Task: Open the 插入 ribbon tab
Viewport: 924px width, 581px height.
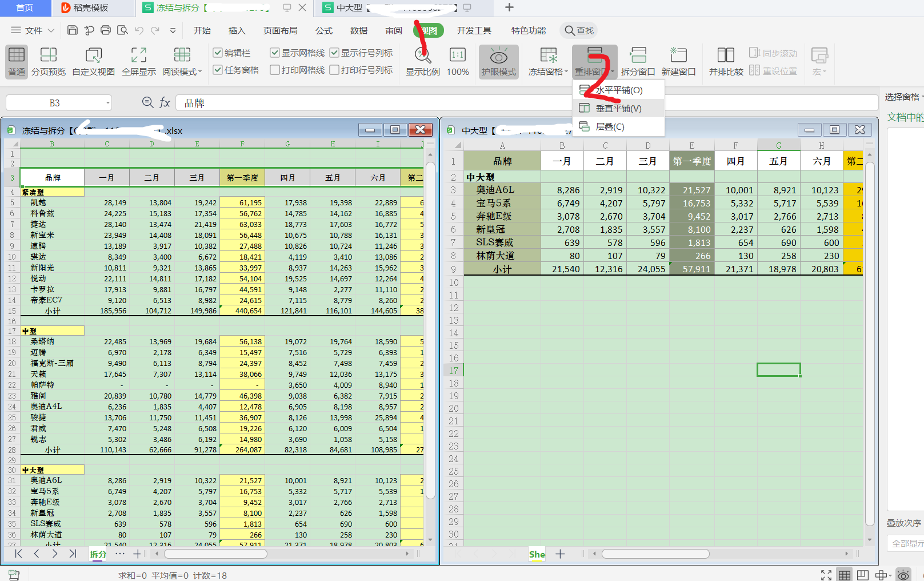Action: pos(237,30)
